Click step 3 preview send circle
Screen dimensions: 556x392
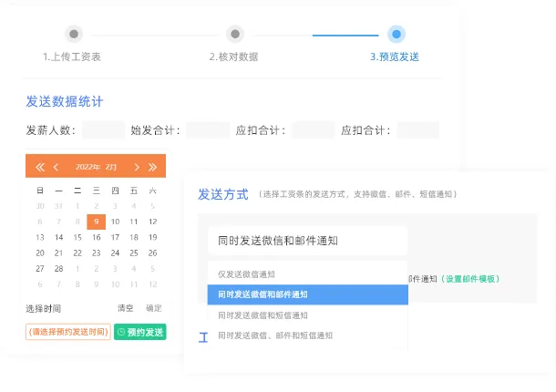point(396,34)
